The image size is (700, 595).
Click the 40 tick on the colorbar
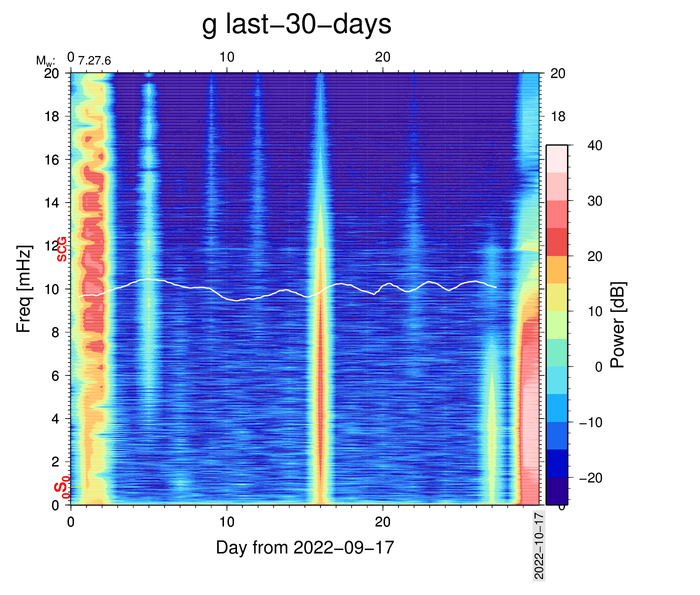(594, 145)
